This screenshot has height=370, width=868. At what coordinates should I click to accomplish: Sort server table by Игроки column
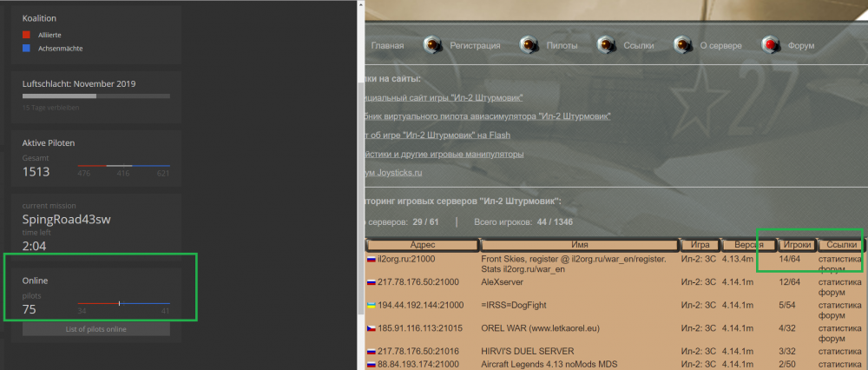797,244
